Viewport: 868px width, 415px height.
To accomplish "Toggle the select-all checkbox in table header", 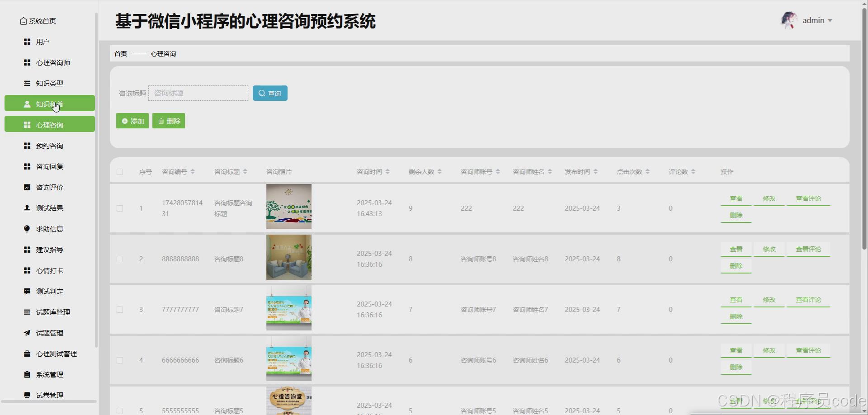I will 120,172.
